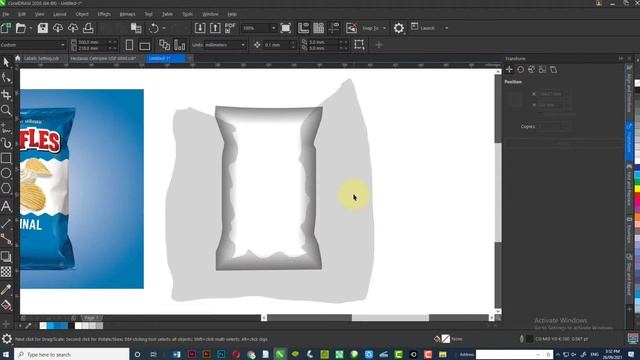The image size is (640, 360).
Task: Select the Ellipse tool
Action: (6, 173)
